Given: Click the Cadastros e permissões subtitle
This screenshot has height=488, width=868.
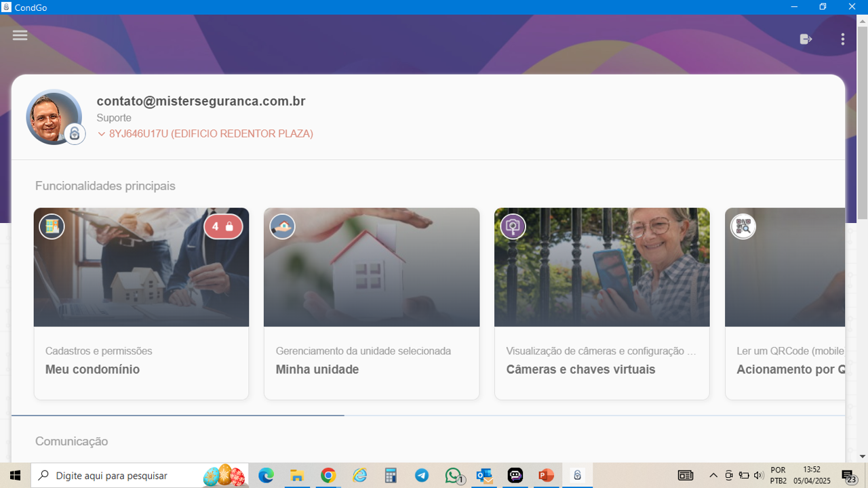Looking at the screenshot, I should pos(98,351).
